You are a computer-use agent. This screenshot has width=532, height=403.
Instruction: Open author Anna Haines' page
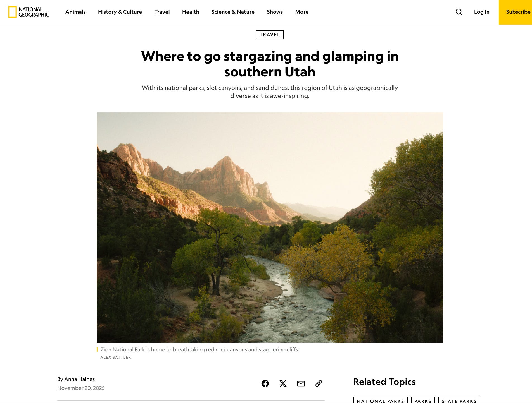[79, 379]
